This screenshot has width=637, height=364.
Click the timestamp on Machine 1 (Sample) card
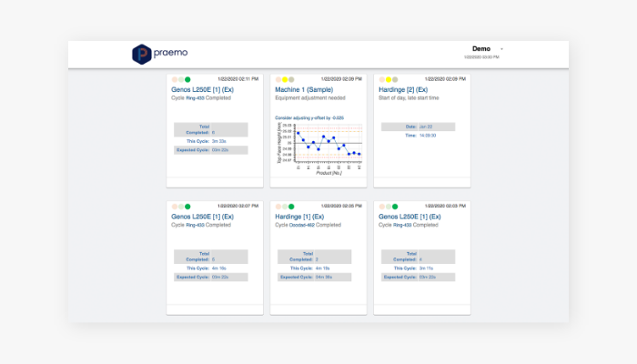click(x=341, y=79)
